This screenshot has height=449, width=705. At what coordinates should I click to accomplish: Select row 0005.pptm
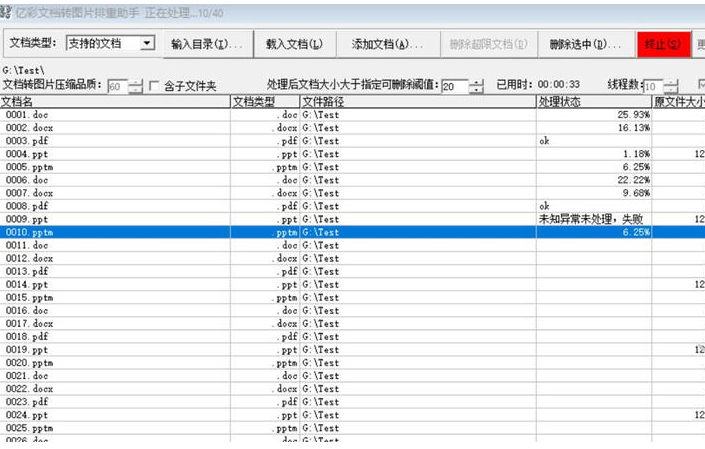352,167
